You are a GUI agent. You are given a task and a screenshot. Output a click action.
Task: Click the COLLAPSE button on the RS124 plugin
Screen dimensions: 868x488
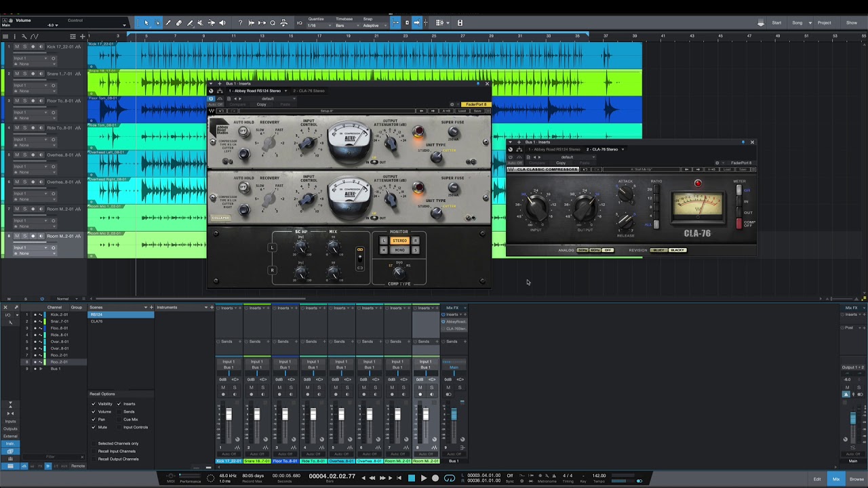(x=220, y=218)
